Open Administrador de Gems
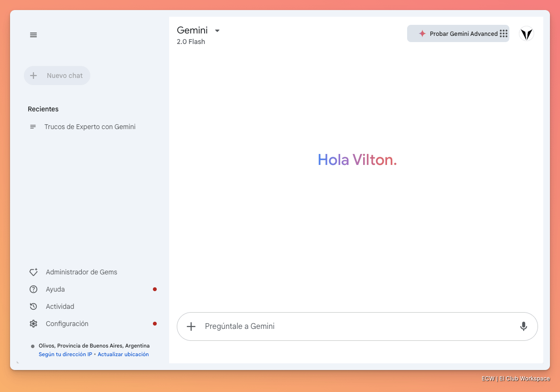Viewport: 560px width, 392px height. tap(81, 272)
